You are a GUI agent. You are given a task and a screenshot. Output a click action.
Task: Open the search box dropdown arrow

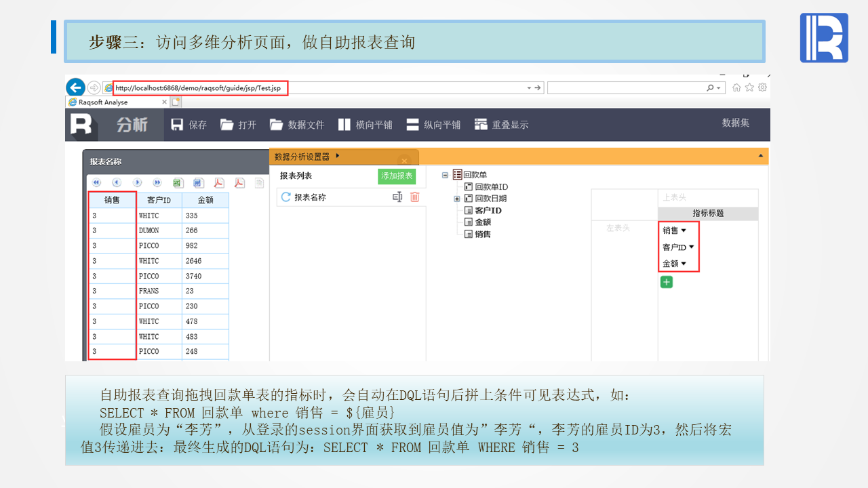pos(719,88)
